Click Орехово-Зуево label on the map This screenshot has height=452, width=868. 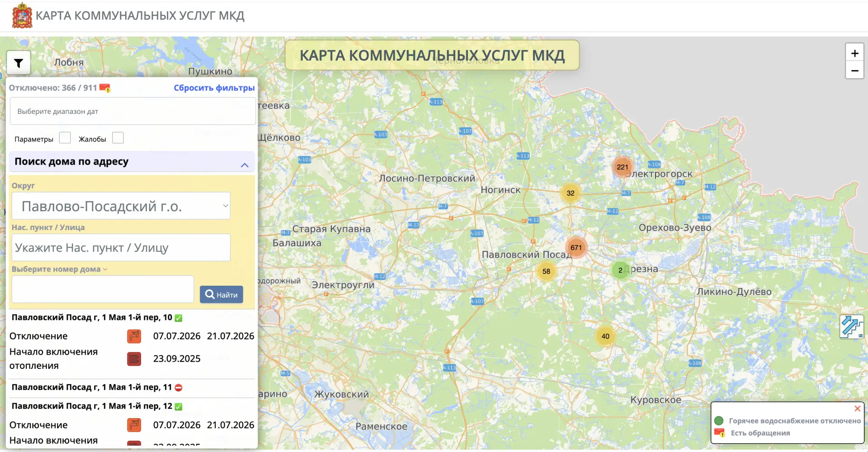coord(675,227)
